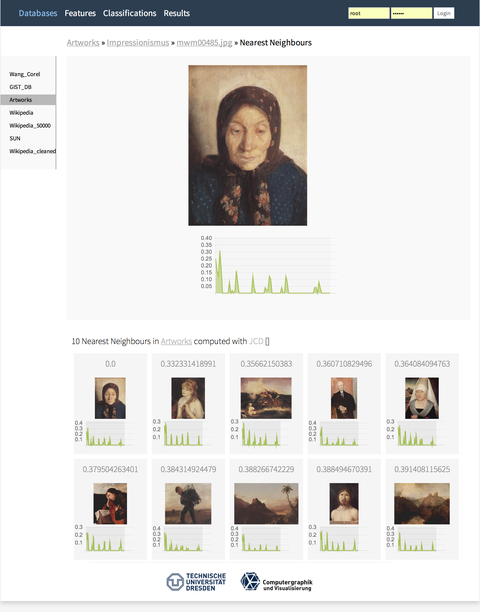
Task: Open the Artworks link in neighbours heading
Action: 176,341
